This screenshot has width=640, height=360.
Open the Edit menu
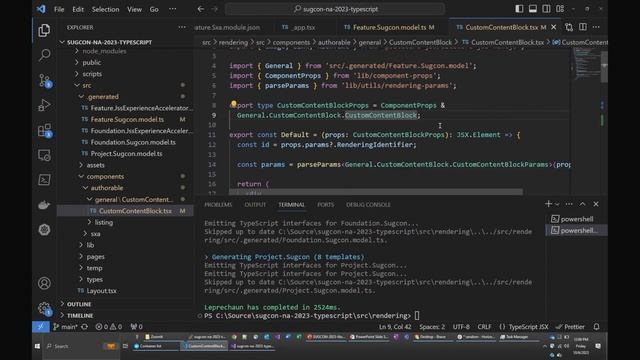point(78,9)
